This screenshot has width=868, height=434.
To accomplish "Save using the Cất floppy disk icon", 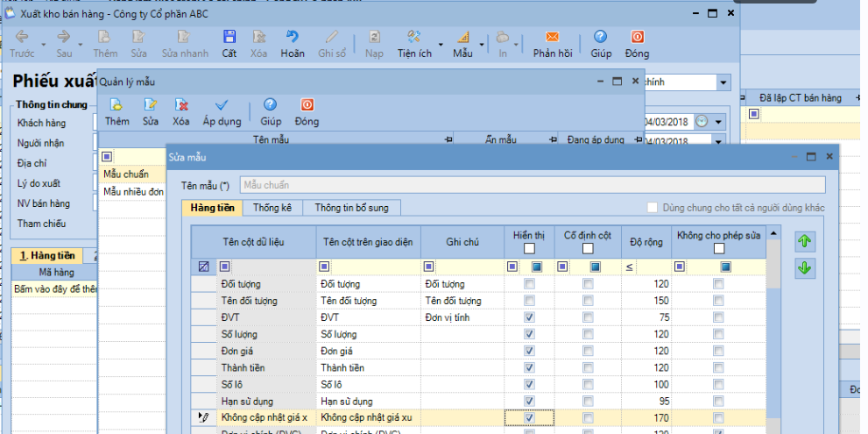I will click(x=229, y=37).
